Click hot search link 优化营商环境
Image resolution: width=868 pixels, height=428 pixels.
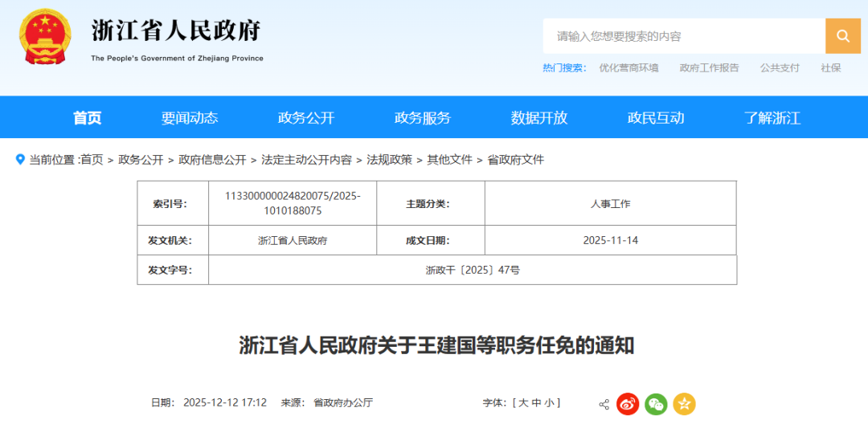(x=628, y=68)
